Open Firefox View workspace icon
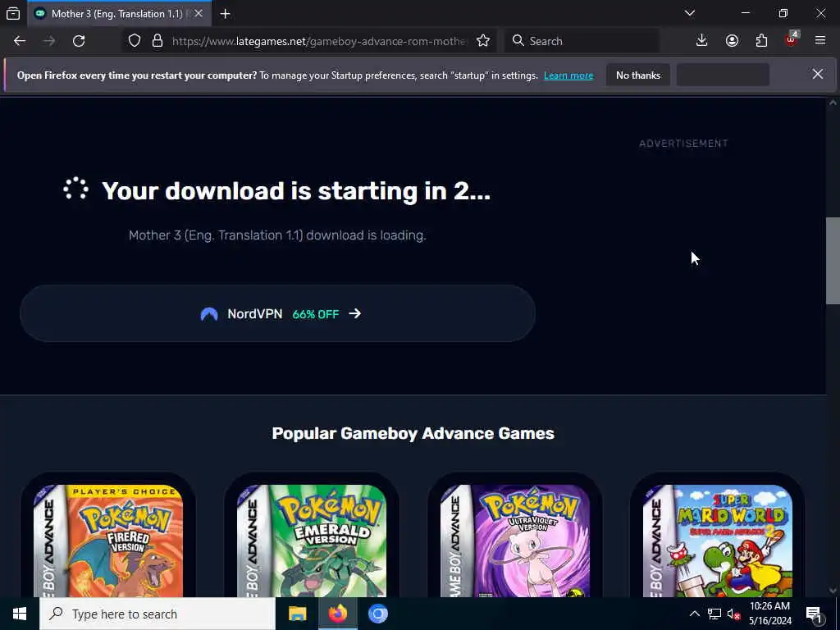The height and width of the screenshot is (630, 840). (13, 13)
